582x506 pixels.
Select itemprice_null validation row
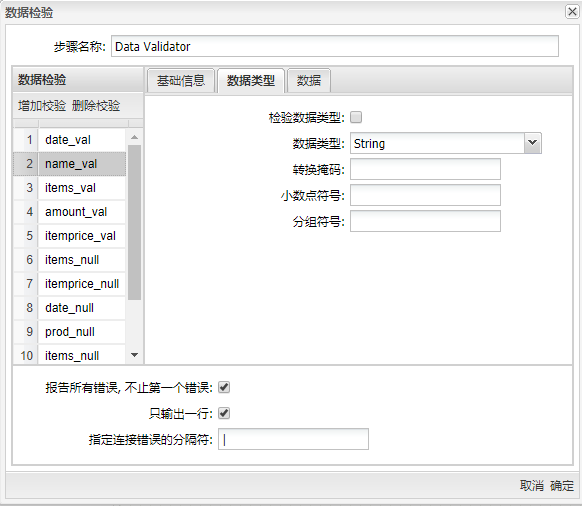click(x=70, y=284)
